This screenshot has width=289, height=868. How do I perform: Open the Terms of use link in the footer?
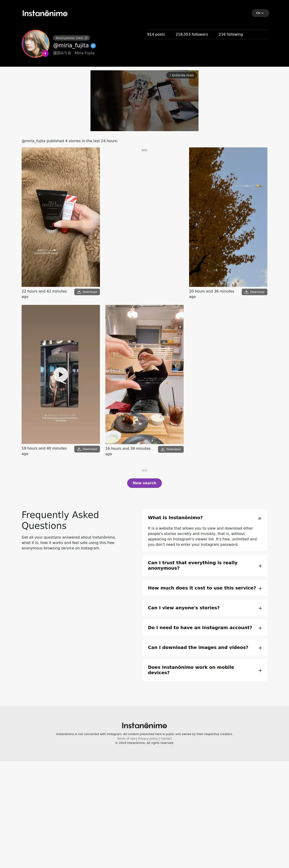[x=126, y=738]
